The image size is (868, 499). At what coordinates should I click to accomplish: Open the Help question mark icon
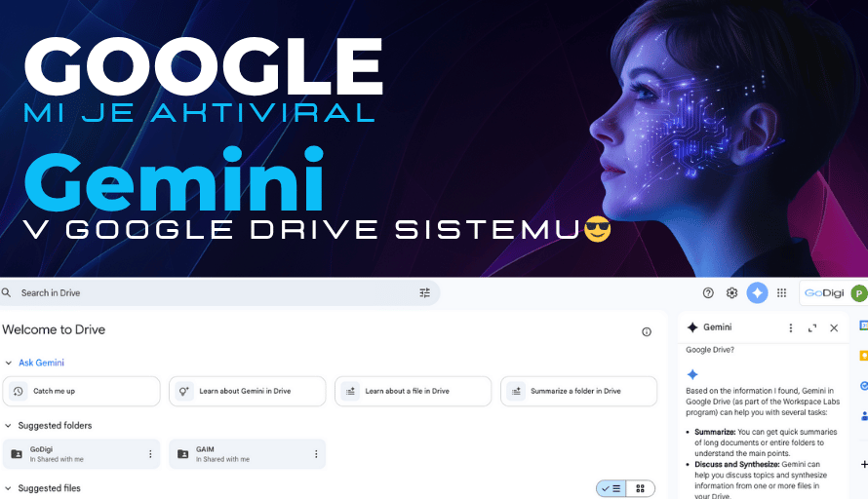pos(708,292)
